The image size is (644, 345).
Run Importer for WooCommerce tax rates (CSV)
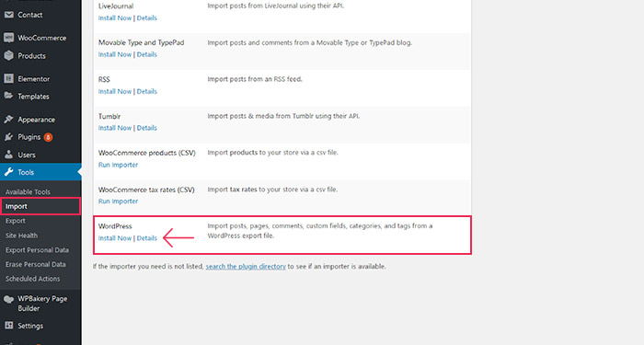(118, 201)
